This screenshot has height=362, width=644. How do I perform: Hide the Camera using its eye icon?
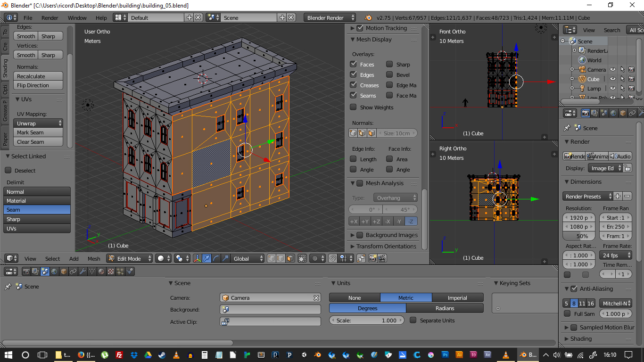[x=613, y=69]
